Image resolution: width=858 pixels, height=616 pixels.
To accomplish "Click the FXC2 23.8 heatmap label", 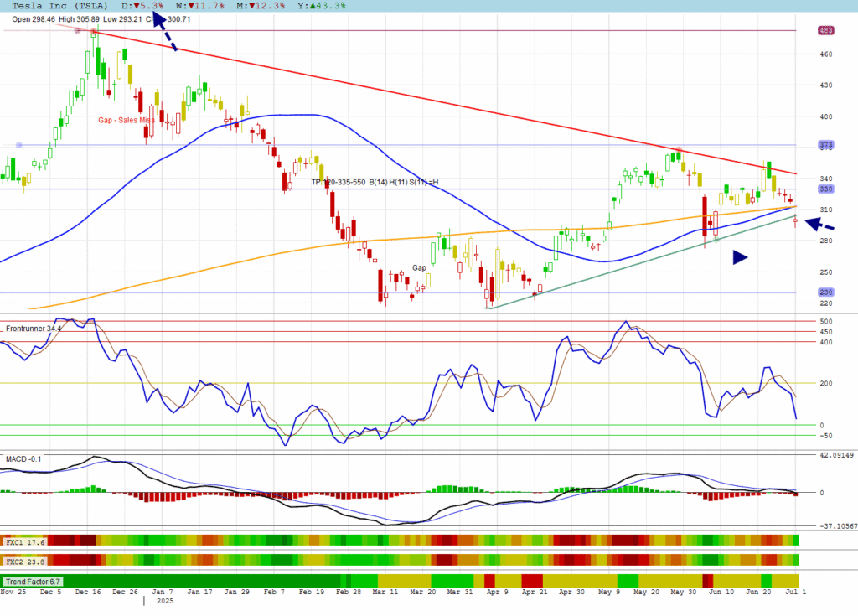I will pyautogui.click(x=25, y=562).
